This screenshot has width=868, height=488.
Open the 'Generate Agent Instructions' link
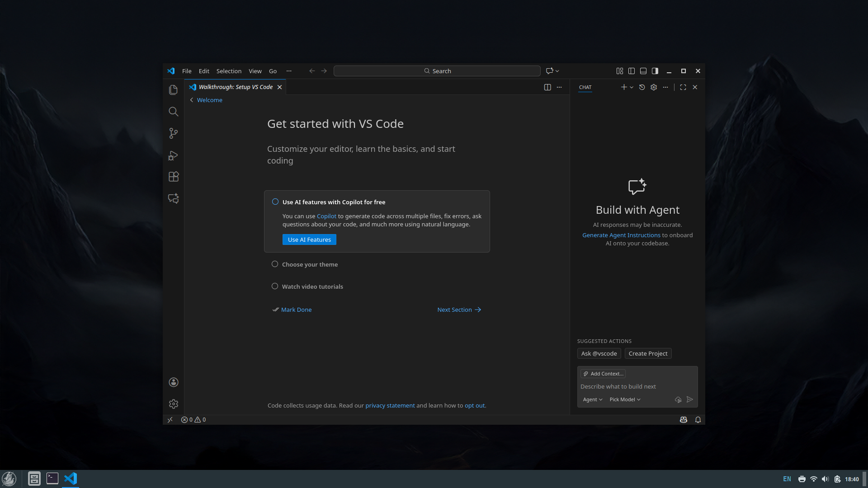621,235
